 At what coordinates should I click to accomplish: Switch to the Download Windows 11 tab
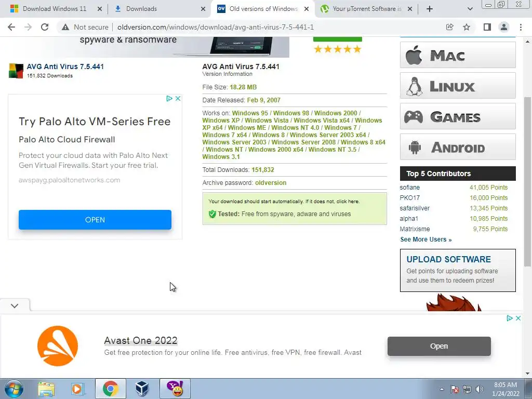(x=54, y=9)
